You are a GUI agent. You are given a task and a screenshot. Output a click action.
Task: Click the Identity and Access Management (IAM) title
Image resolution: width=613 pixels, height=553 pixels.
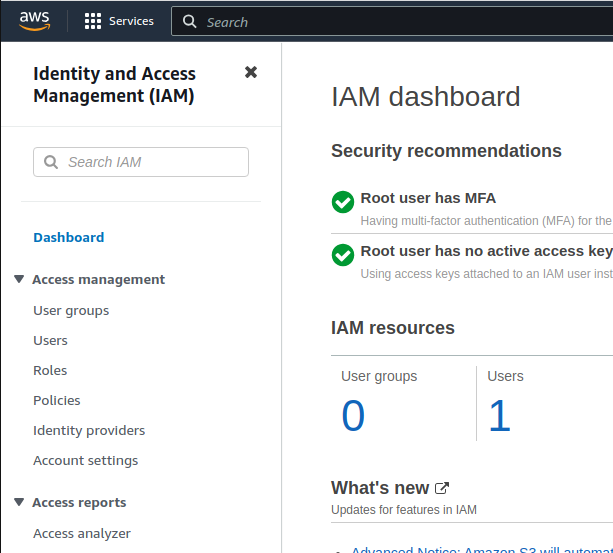115,85
